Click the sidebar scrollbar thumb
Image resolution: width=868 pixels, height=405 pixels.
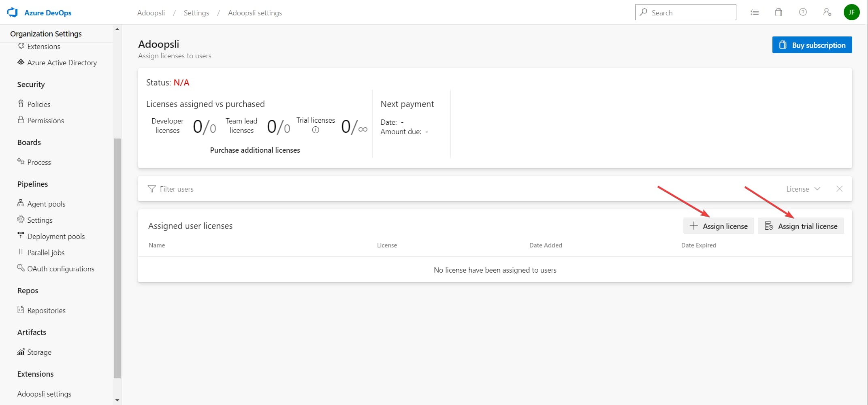point(117,258)
